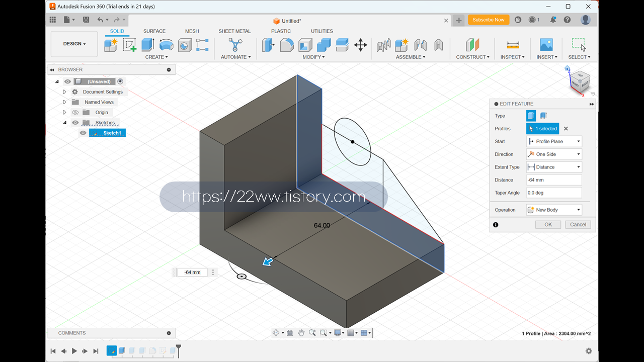Viewport: 644px width, 362px height.
Task: Click the window Select tool icon
Action: 579,44
